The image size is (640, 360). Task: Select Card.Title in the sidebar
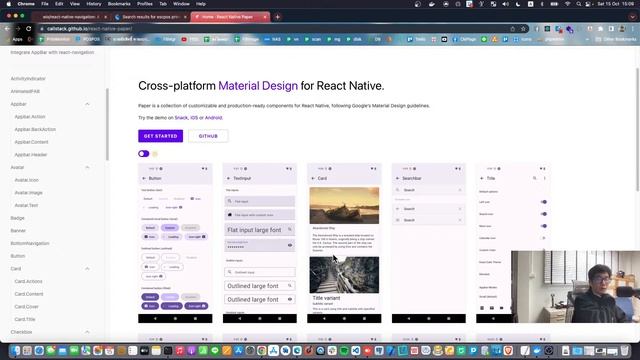pos(25,319)
